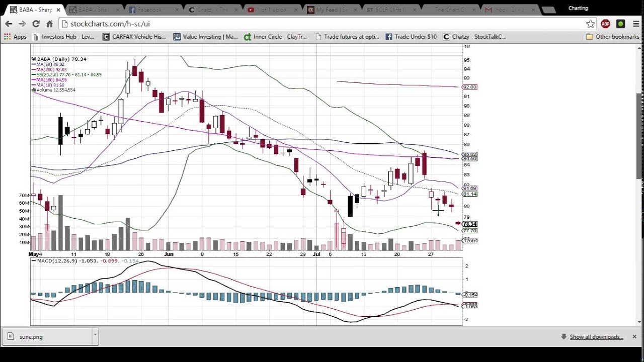Screen dimensions: 644x362
Task: Click the scrollbar down arrow
Action: (639, 322)
